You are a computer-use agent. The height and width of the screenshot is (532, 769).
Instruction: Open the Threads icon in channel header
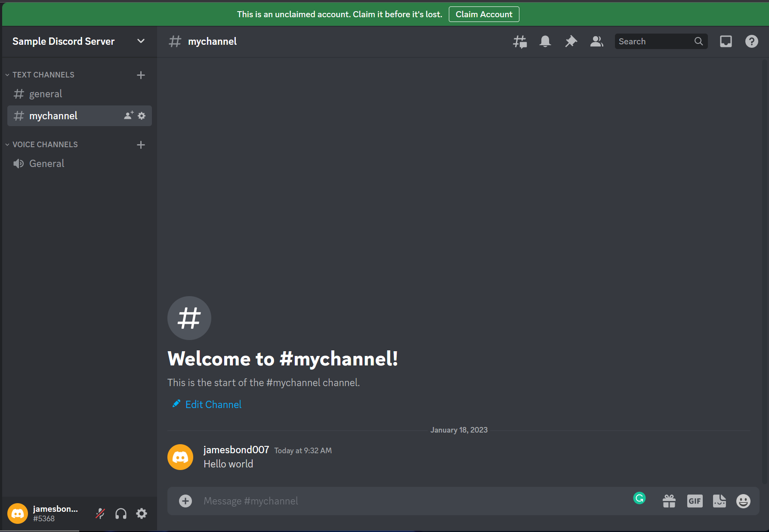520,42
